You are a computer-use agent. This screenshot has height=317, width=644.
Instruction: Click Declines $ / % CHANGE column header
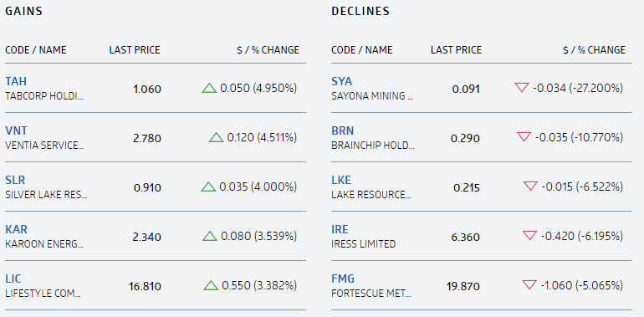[594, 50]
